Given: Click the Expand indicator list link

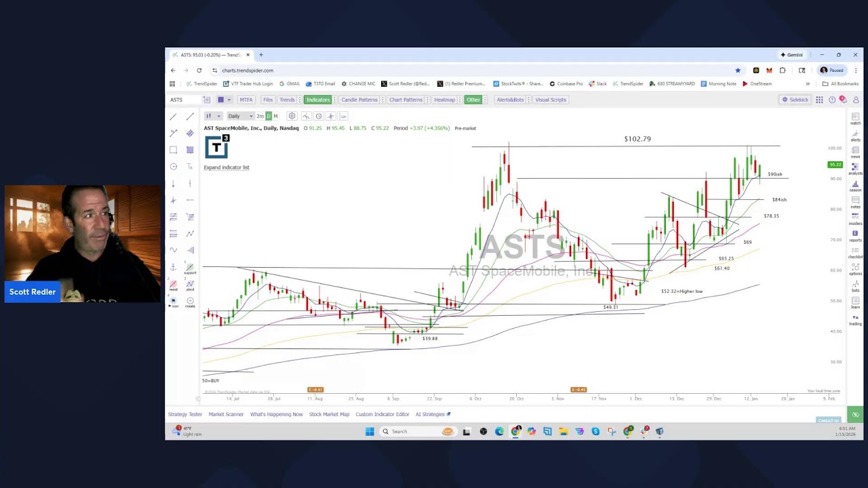Looking at the screenshot, I should tap(226, 167).
